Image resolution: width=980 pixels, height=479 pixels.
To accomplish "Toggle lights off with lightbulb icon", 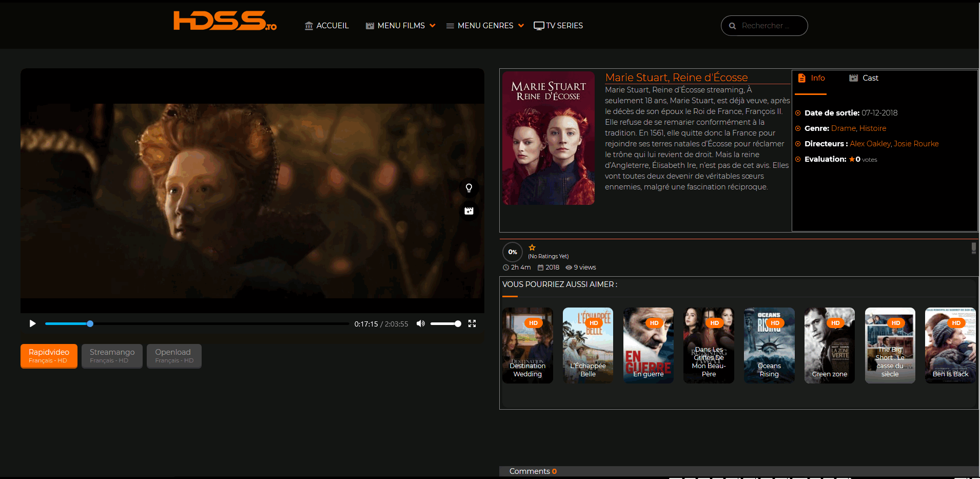I will (469, 188).
